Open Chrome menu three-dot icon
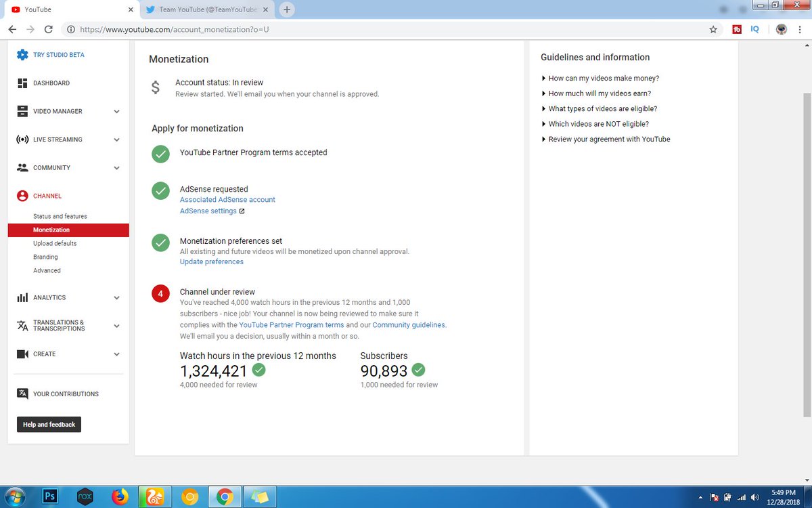 (800, 30)
